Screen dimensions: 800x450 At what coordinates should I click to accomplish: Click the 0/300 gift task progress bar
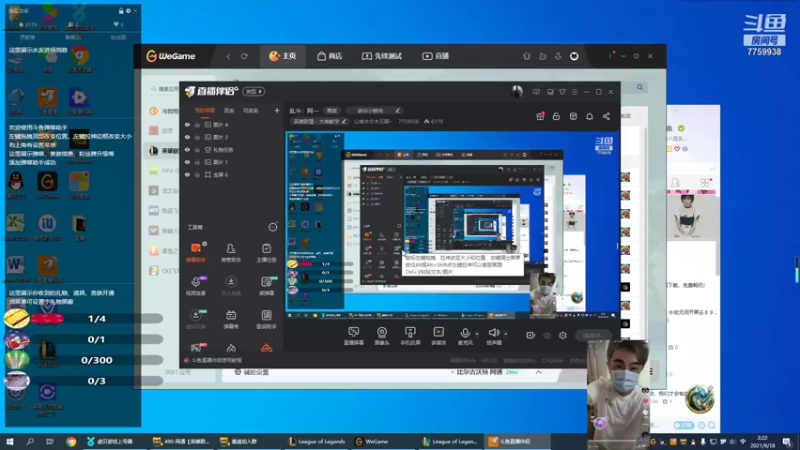coord(97,360)
